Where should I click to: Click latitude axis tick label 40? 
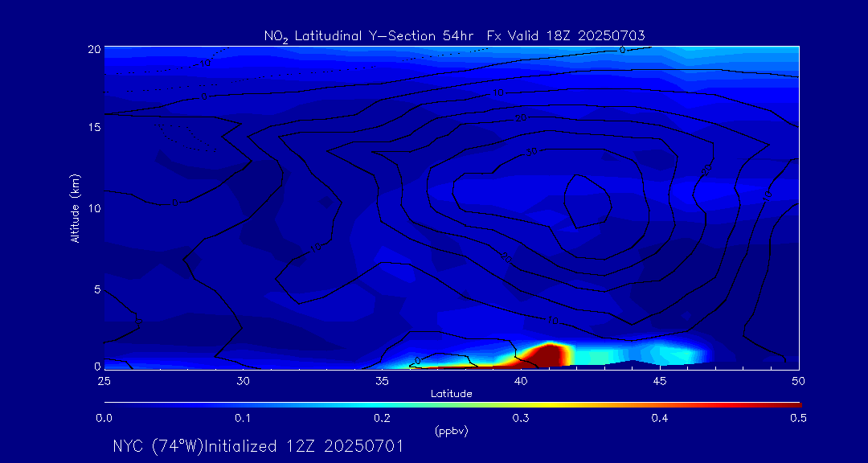pyautogui.click(x=521, y=381)
